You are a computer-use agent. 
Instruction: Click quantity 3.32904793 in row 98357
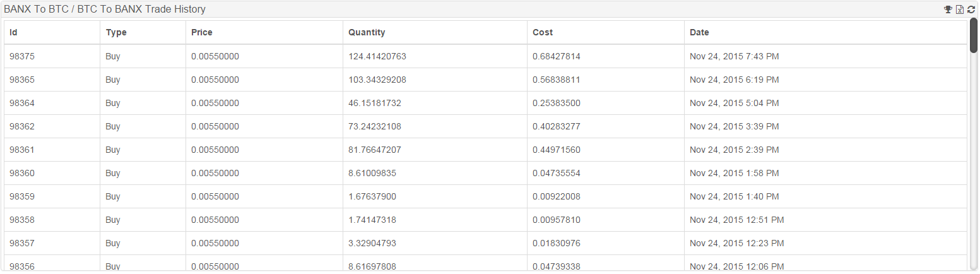point(372,243)
